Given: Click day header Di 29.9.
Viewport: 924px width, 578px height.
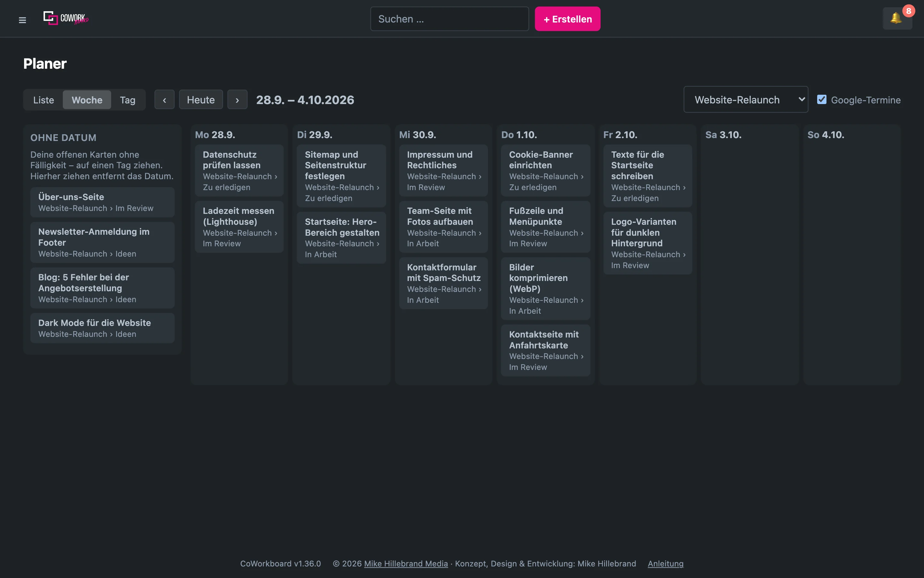Looking at the screenshot, I should pyautogui.click(x=315, y=135).
